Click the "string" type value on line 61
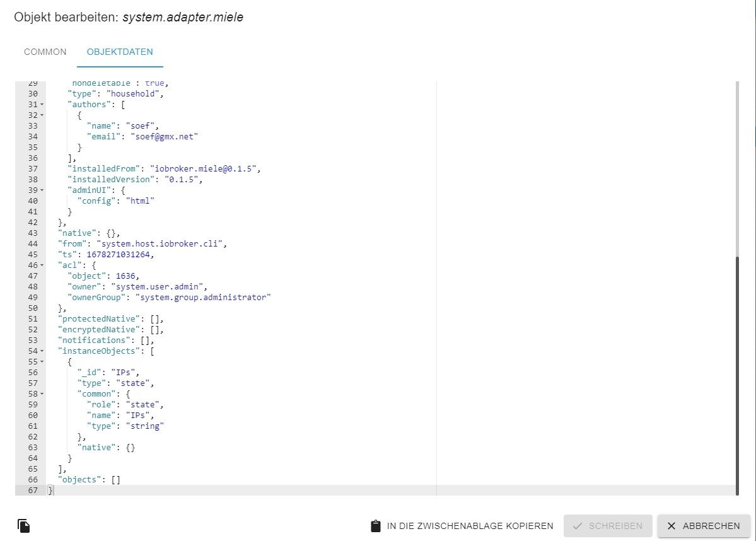 point(144,426)
